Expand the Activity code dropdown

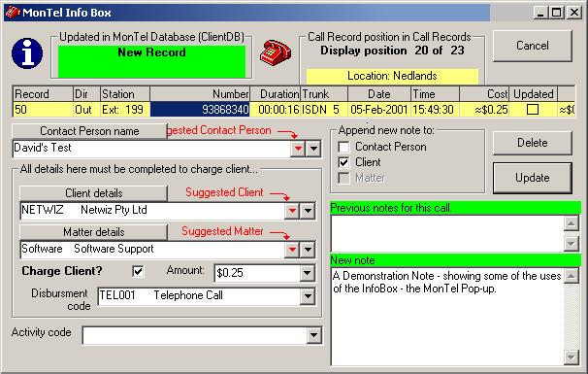click(313, 335)
